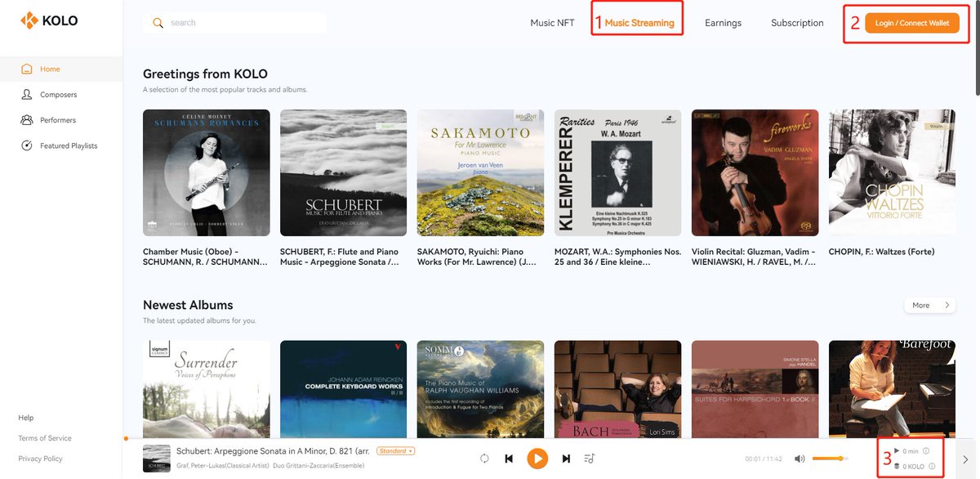980x479 pixels.
Task: Toggle the repeat/loop playback icon
Action: point(484,459)
